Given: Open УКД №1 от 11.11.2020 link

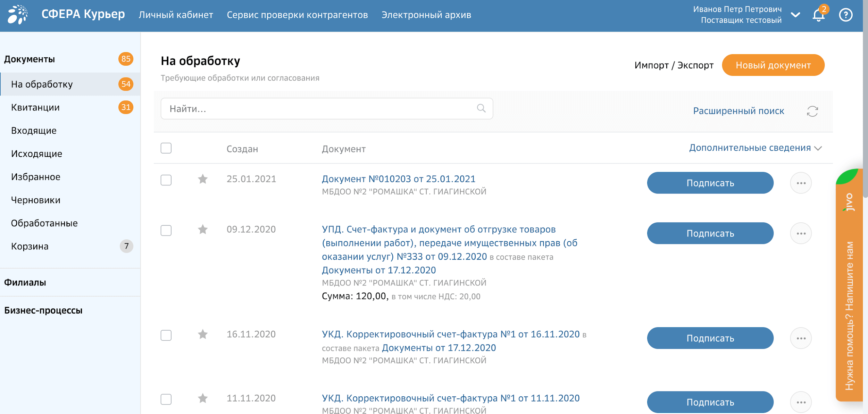Looking at the screenshot, I should pos(451,398).
